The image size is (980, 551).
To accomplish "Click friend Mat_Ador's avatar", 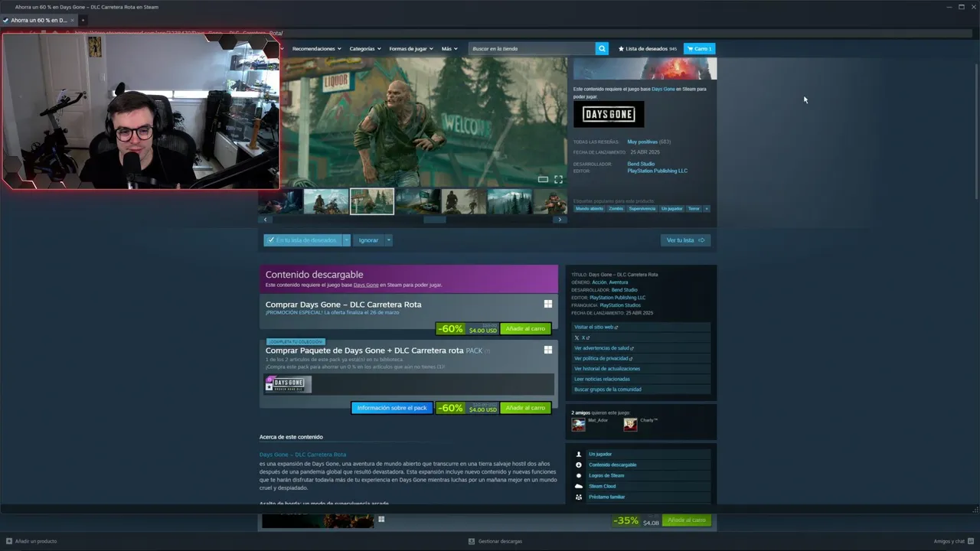I will 578,424.
